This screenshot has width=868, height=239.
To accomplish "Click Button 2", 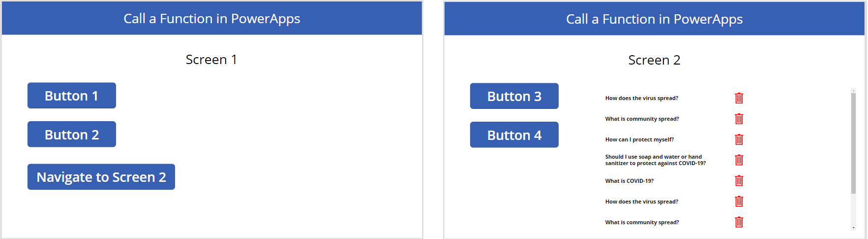I will coord(72,135).
